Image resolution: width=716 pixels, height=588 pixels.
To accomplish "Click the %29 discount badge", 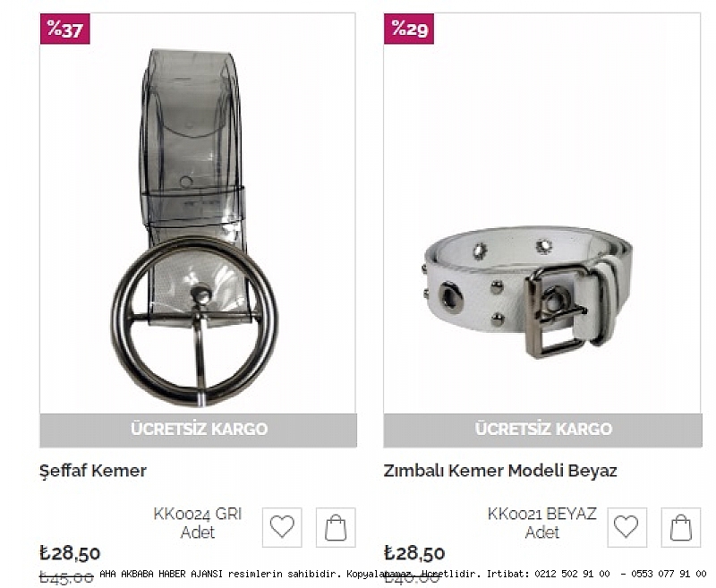I will pyautogui.click(x=408, y=29).
